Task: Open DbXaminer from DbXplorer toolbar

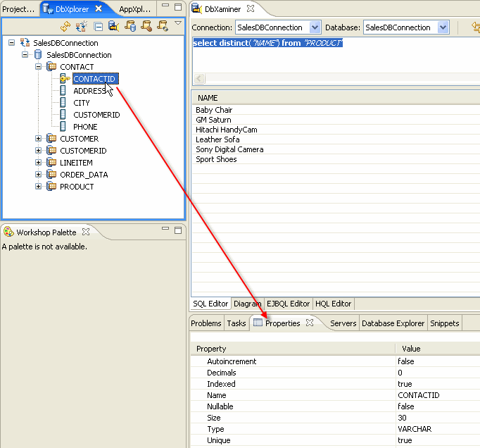Action: [113, 27]
